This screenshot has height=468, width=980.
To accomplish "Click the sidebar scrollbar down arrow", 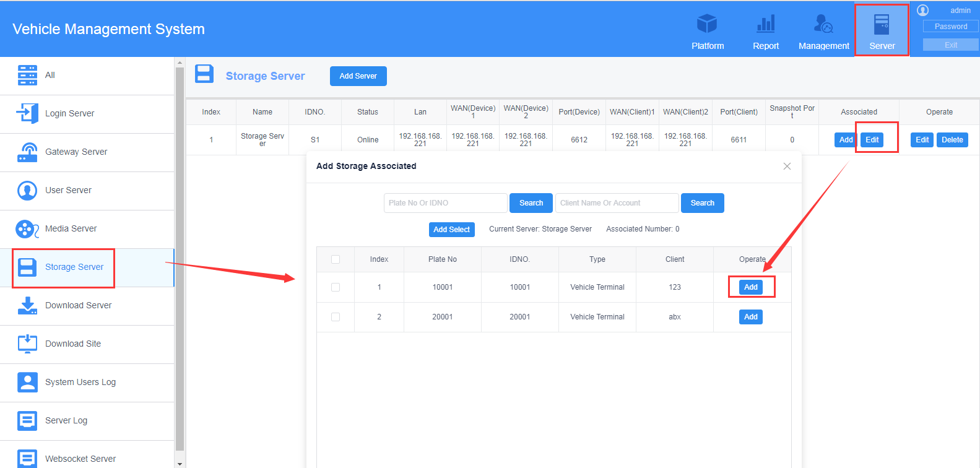I will (x=180, y=464).
